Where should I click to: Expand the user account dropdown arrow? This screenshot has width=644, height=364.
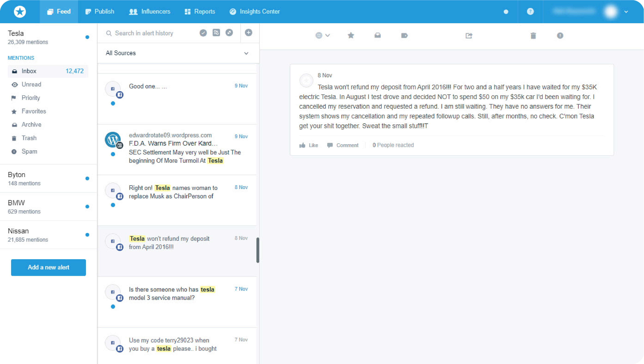tap(626, 12)
